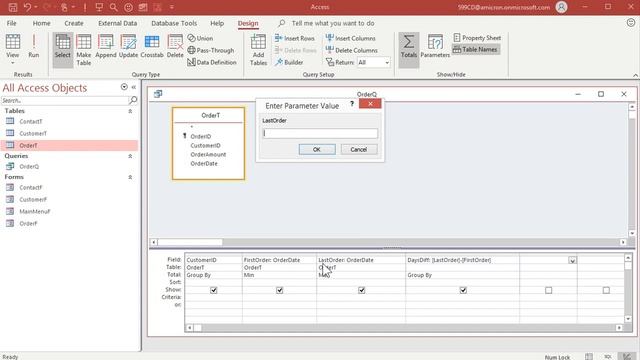
Task: Click the smiley feedback icon
Action: click(631, 23)
